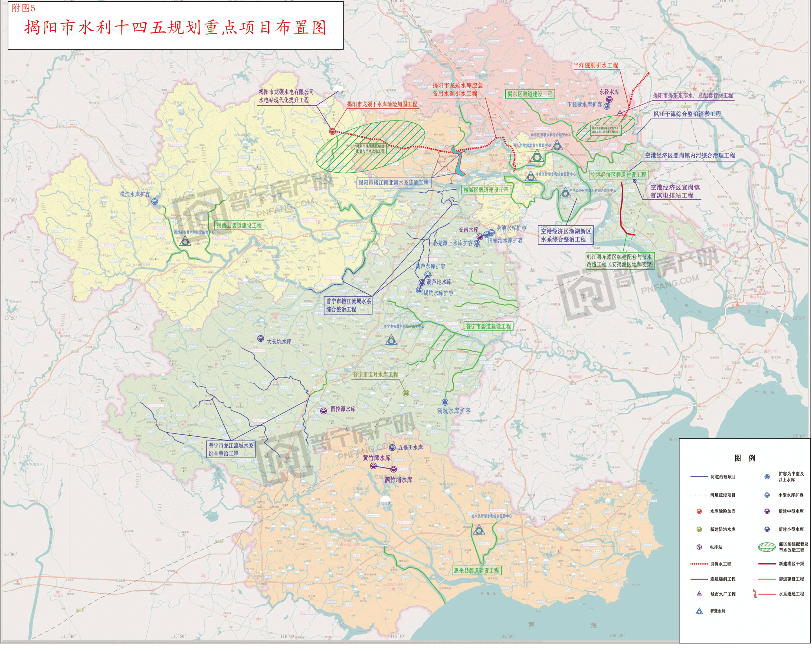This screenshot has width=812, height=651.
Task: Click the 横江水库扩容 reservoir marker
Action: click(x=155, y=202)
